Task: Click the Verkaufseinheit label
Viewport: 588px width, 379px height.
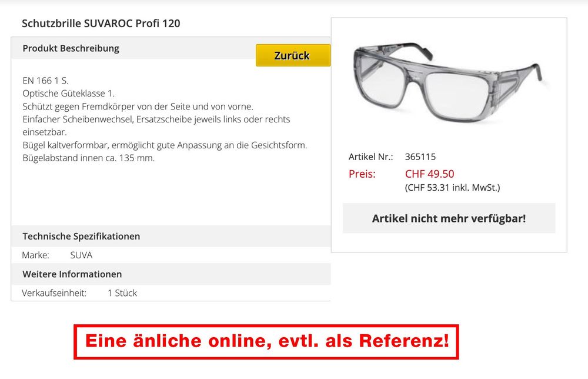Action: (x=54, y=293)
